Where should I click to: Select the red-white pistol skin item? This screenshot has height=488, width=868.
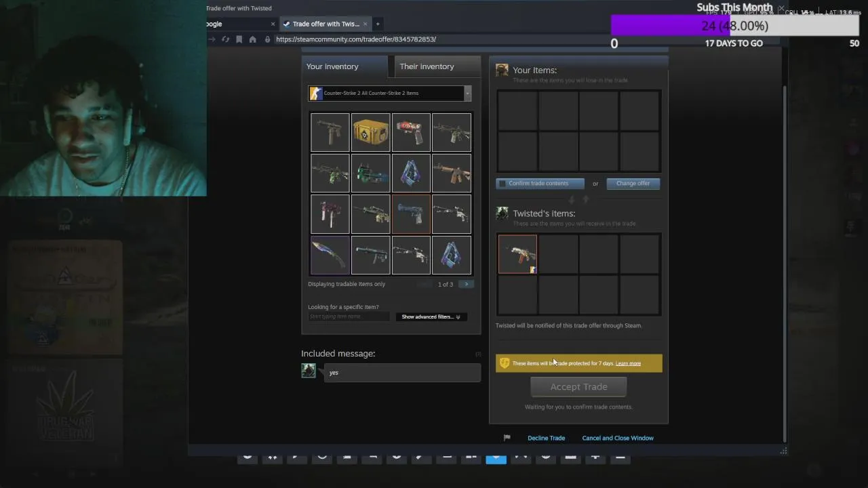[411, 132]
